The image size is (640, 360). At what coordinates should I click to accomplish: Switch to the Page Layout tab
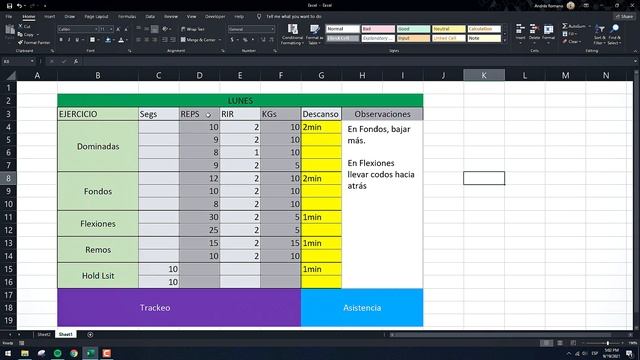coord(96,17)
